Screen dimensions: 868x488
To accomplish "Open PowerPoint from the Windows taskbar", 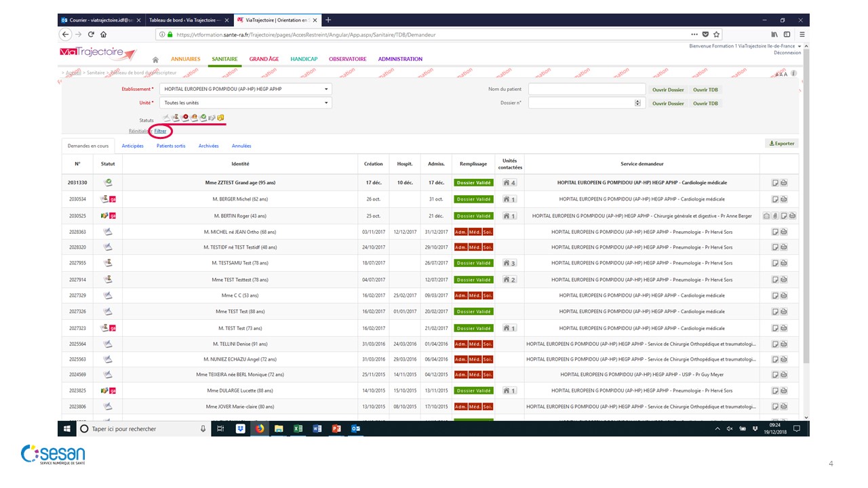I will [336, 428].
